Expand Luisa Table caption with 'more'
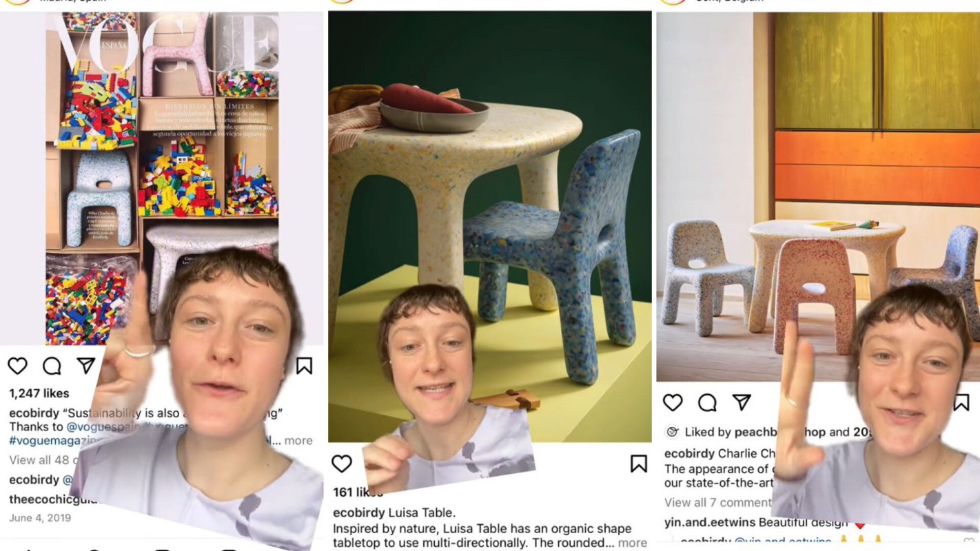 tap(633, 543)
